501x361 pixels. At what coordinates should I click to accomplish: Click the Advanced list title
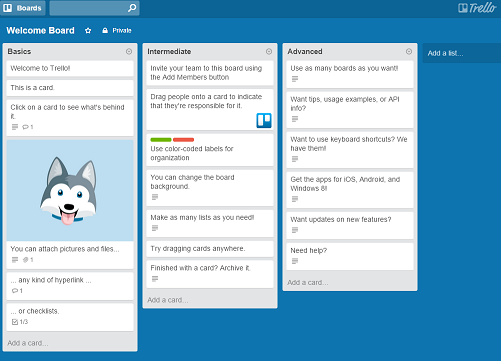tap(305, 52)
